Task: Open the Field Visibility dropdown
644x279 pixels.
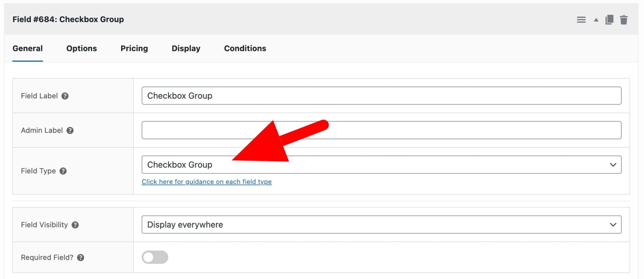Action: (x=381, y=225)
